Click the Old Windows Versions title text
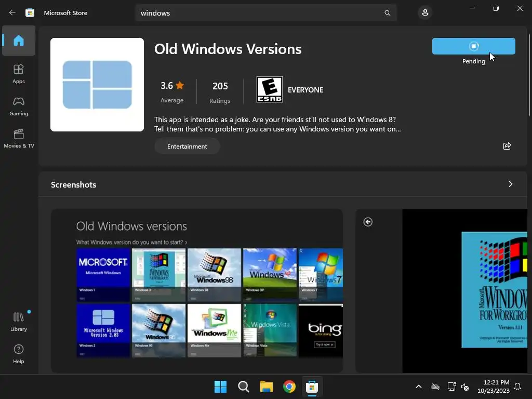 [228, 49]
